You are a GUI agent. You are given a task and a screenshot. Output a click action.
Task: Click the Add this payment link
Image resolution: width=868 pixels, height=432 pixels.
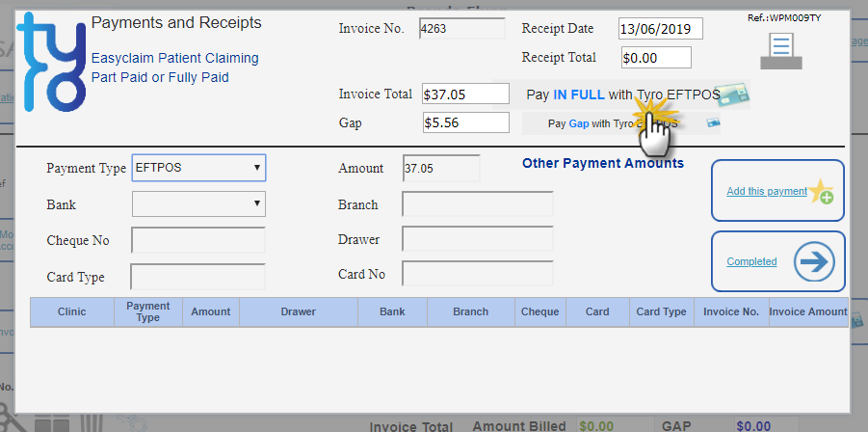[x=767, y=191]
